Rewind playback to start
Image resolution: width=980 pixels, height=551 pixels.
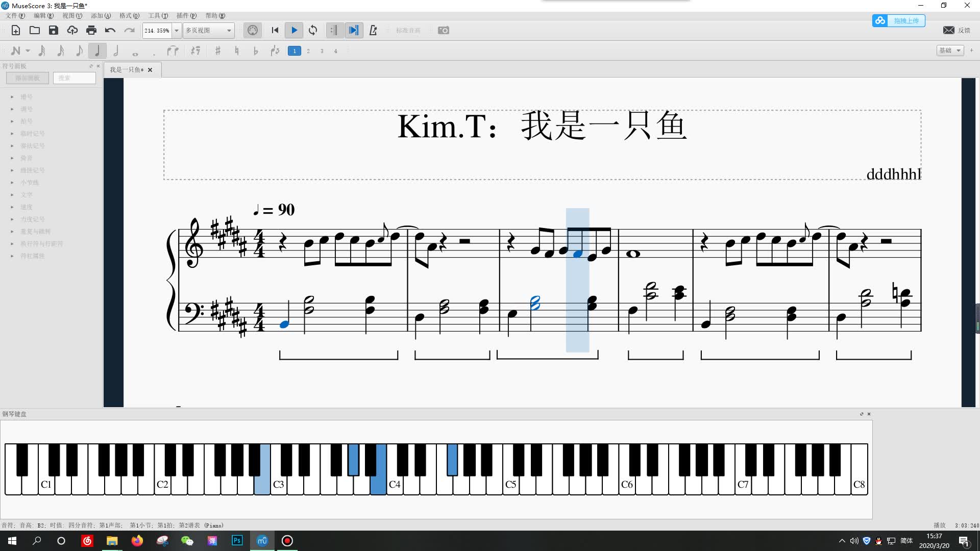pyautogui.click(x=275, y=30)
